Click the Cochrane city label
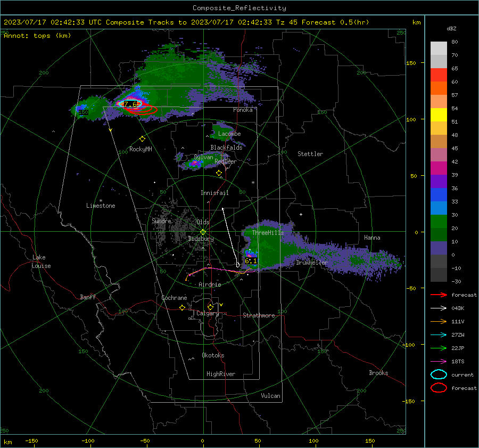Image resolution: width=479 pixels, height=448 pixels. 174,298
